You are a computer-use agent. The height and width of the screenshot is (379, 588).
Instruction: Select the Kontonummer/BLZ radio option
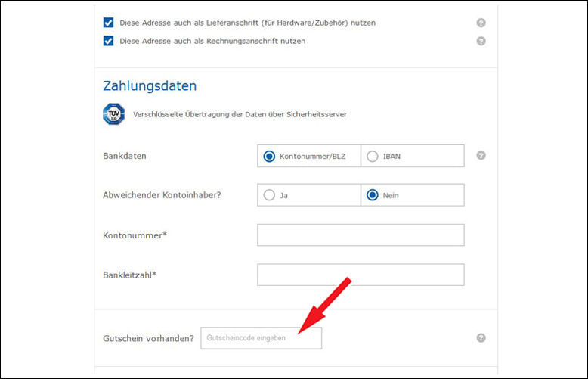pyautogui.click(x=269, y=156)
